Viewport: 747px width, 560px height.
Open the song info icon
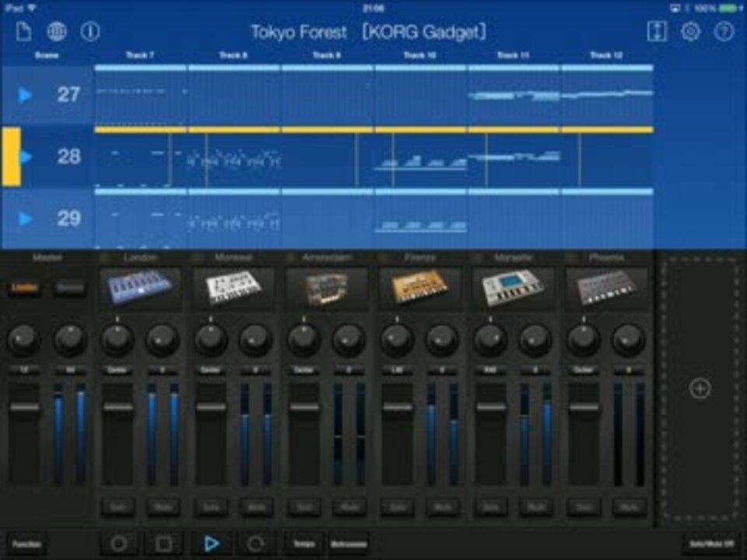pyautogui.click(x=90, y=32)
